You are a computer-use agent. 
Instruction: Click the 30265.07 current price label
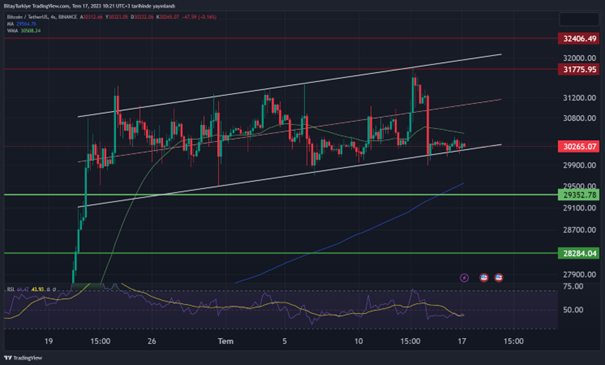point(578,147)
